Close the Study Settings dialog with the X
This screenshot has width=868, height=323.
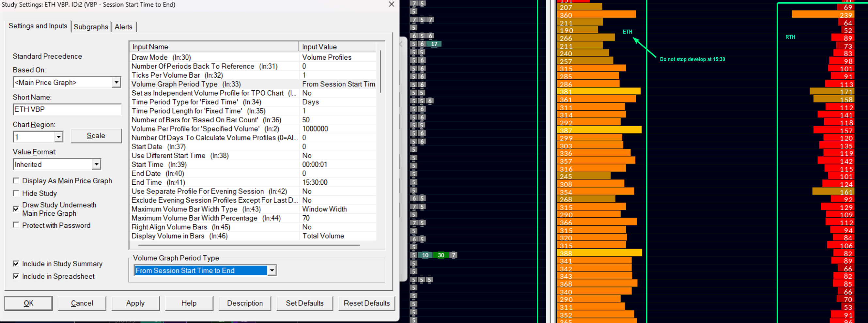[391, 4]
